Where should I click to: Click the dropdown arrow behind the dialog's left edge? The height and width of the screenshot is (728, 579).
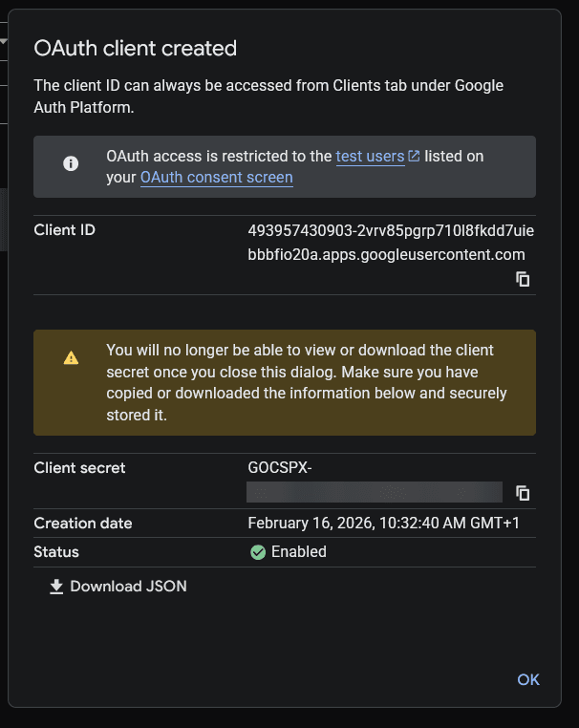4,41
